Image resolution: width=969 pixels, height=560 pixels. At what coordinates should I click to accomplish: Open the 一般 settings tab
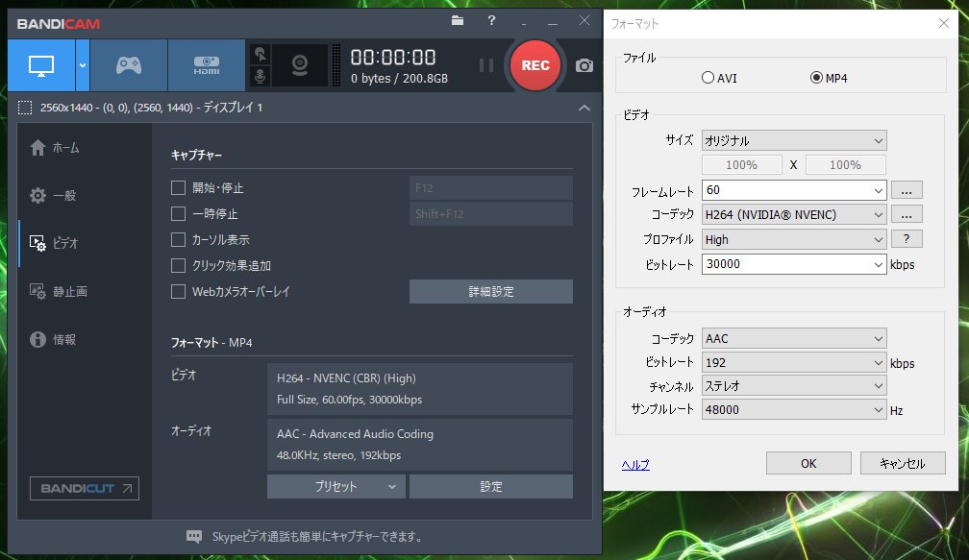point(53,196)
